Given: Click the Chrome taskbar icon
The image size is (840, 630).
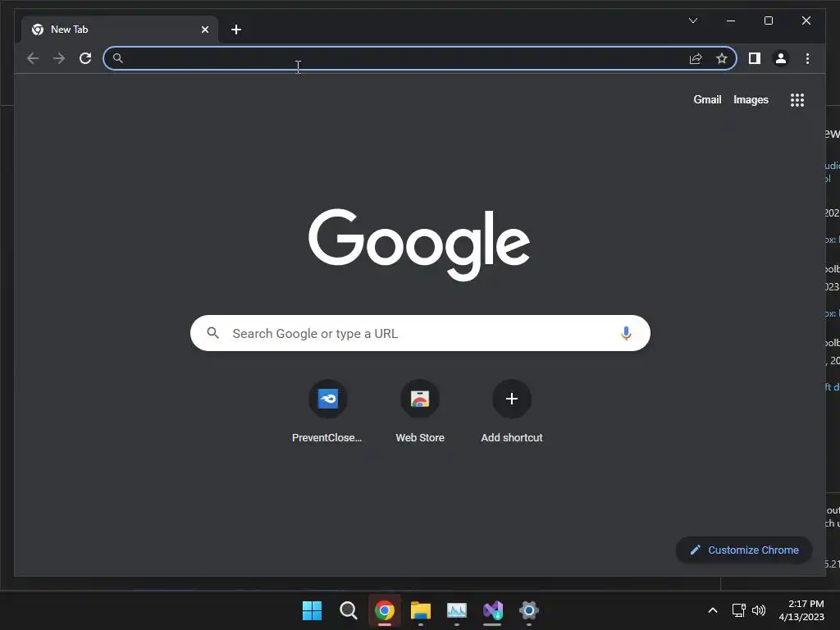Looking at the screenshot, I should pyautogui.click(x=385, y=610).
